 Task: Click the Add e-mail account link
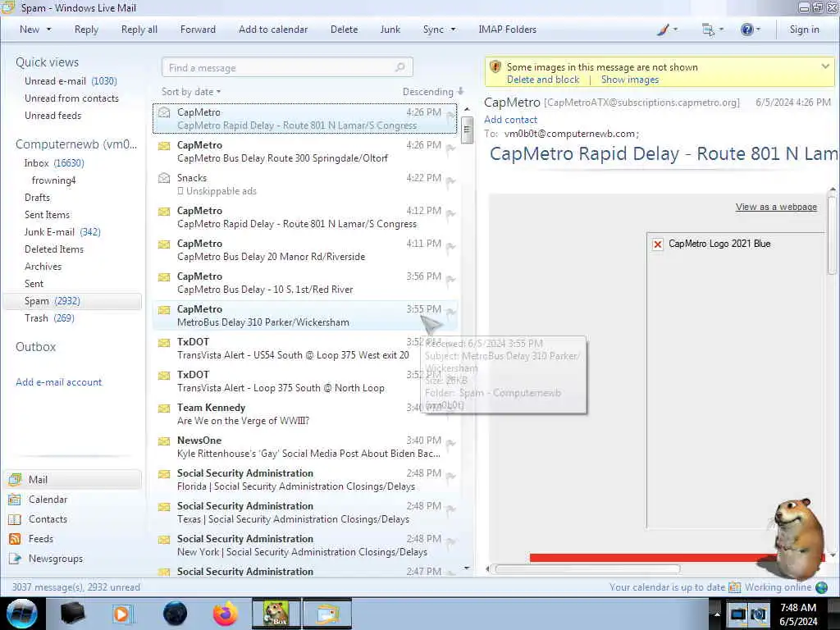(x=58, y=382)
